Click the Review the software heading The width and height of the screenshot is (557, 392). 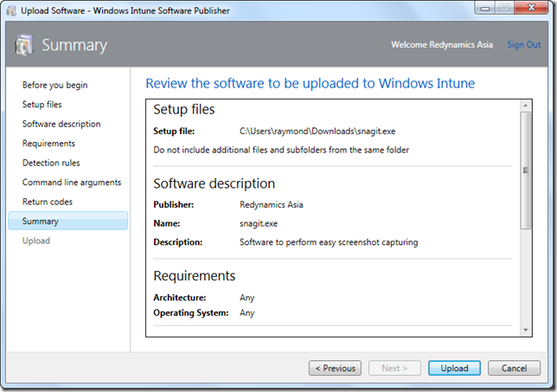click(x=311, y=84)
